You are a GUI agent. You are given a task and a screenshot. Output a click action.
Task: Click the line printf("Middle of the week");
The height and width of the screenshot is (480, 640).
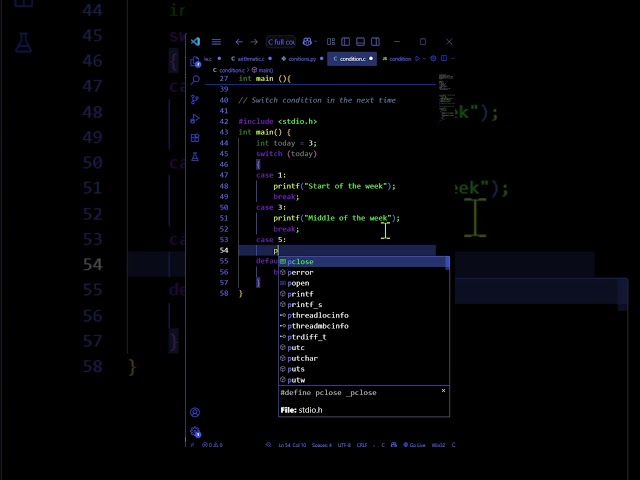click(336, 218)
